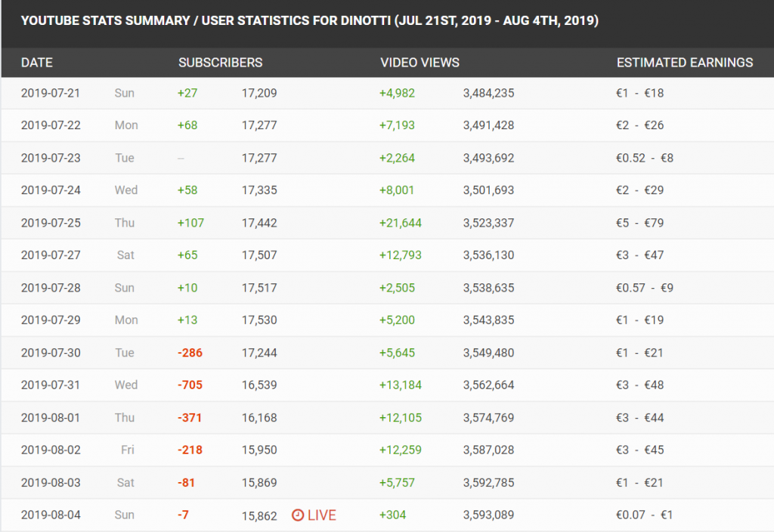
Task: Click the -218 subscriber loss value
Action: pos(190,450)
